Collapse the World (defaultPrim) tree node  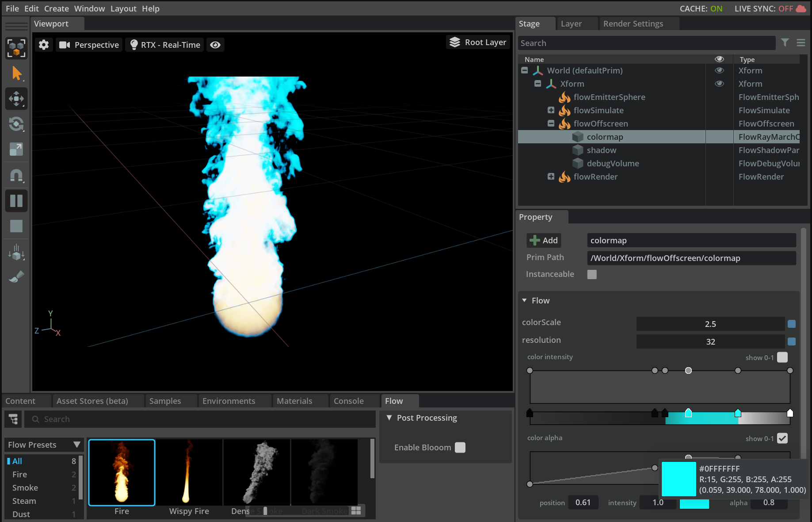pos(525,70)
